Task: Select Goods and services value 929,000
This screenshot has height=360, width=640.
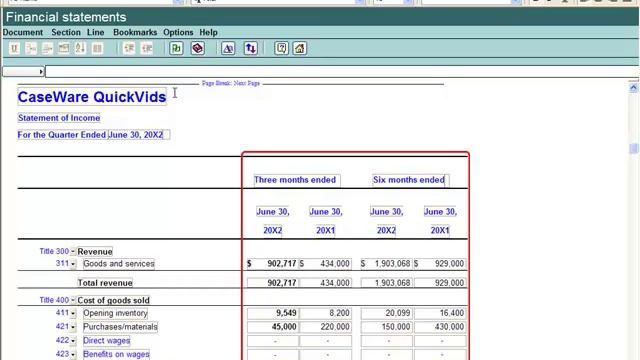Action: click(x=440, y=264)
